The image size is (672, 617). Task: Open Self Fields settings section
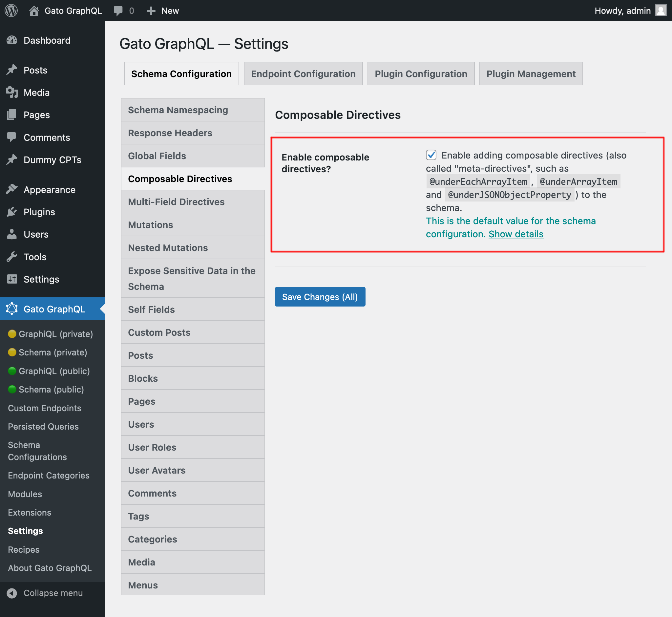[193, 309]
